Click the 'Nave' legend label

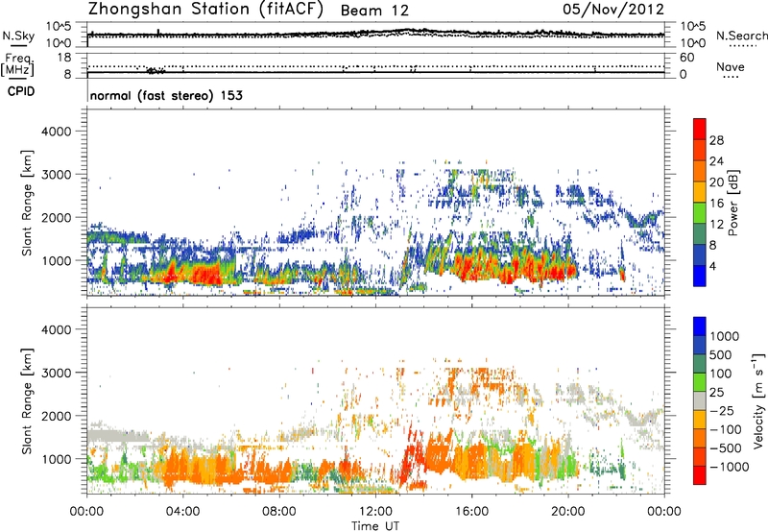pyautogui.click(x=731, y=67)
